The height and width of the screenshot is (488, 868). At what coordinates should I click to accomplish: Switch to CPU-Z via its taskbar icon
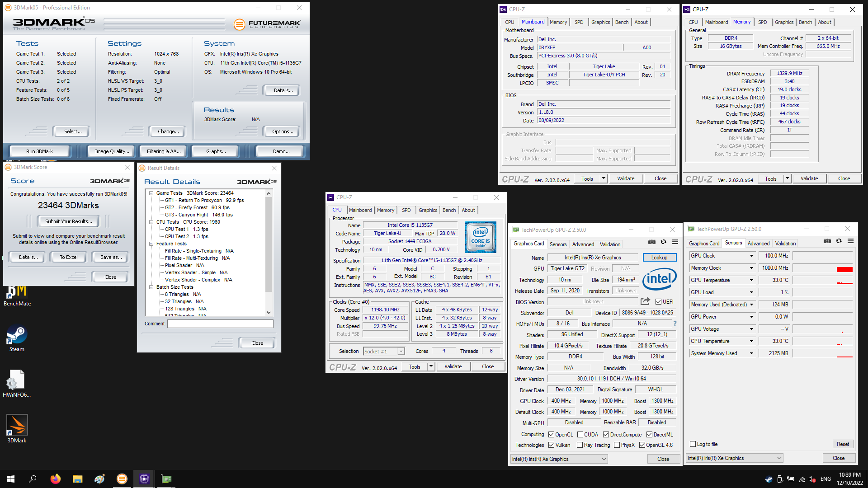tap(144, 479)
